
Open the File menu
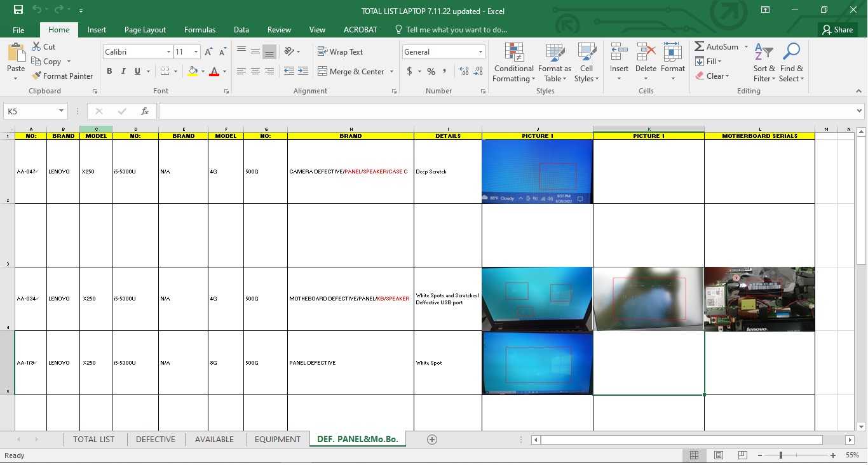point(18,30)
